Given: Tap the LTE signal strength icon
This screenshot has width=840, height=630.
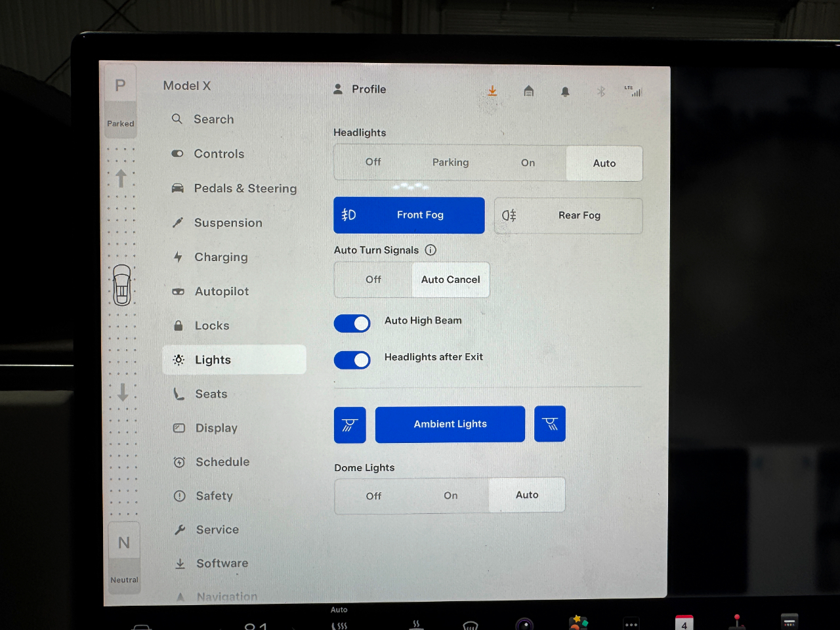Looking at the screenshot, I should pyautogui.click(x=634, y=91).
